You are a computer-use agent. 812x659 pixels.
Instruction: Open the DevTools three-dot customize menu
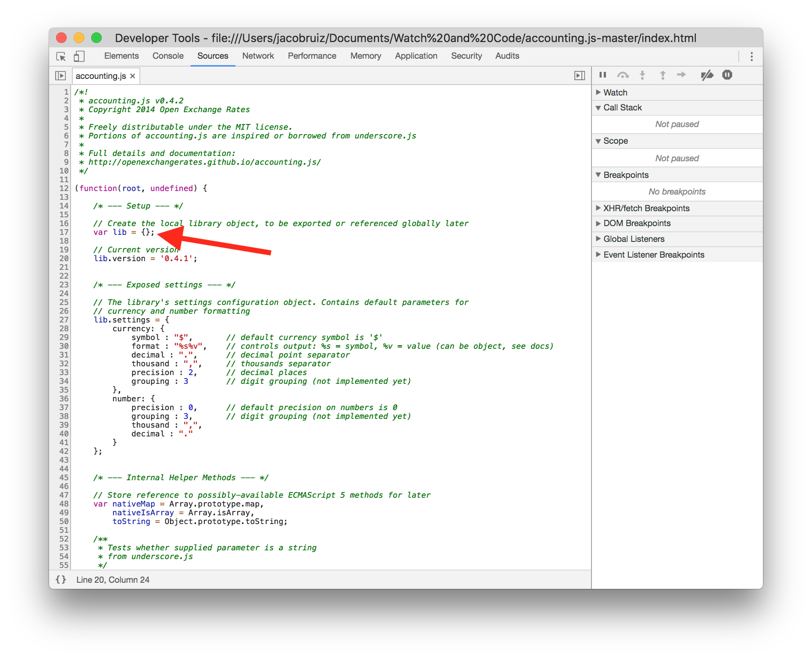tap(751, 56)
